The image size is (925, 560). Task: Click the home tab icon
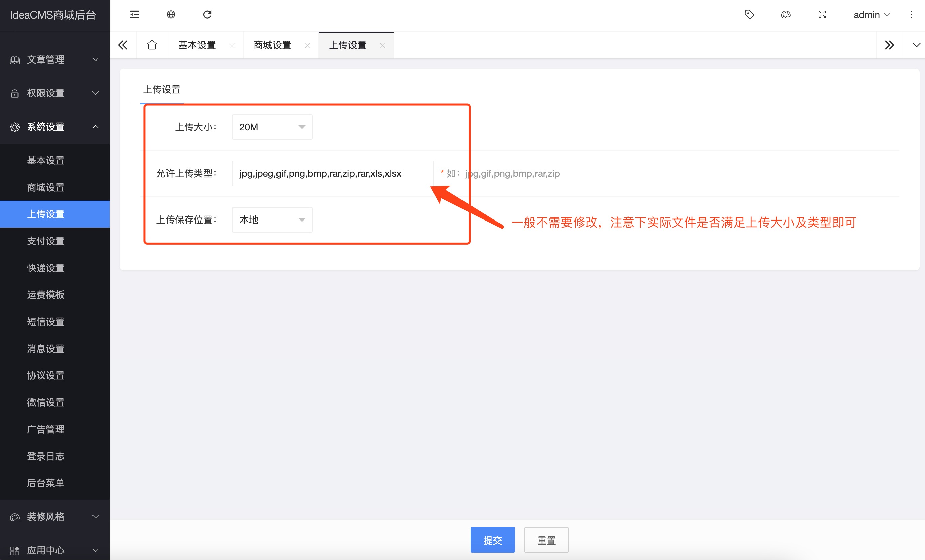point(152,45)
